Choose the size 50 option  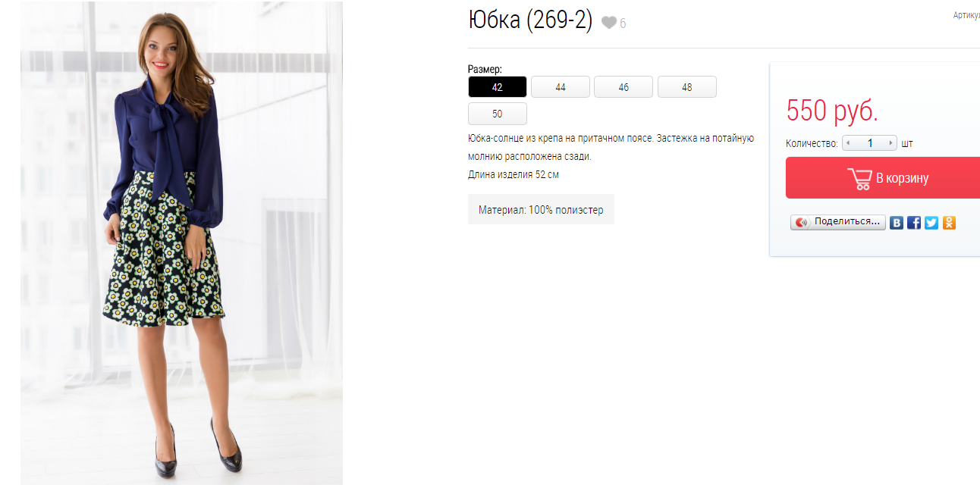pyautogui.click(x=497, y=114)
